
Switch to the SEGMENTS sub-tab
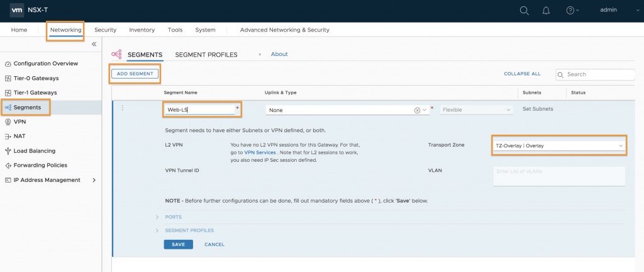[x=145, y=55]
